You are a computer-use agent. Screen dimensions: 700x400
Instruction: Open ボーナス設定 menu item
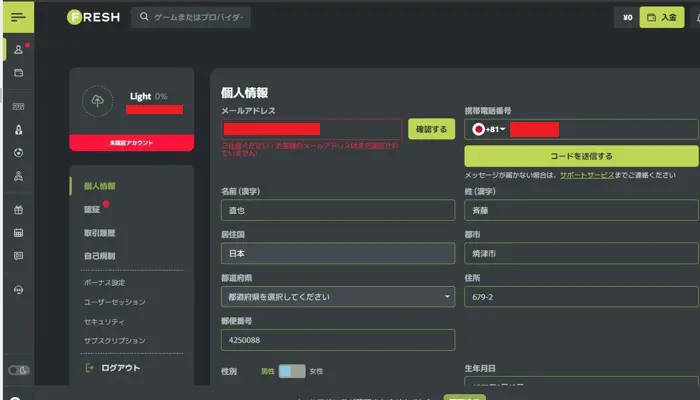[104, 283]
